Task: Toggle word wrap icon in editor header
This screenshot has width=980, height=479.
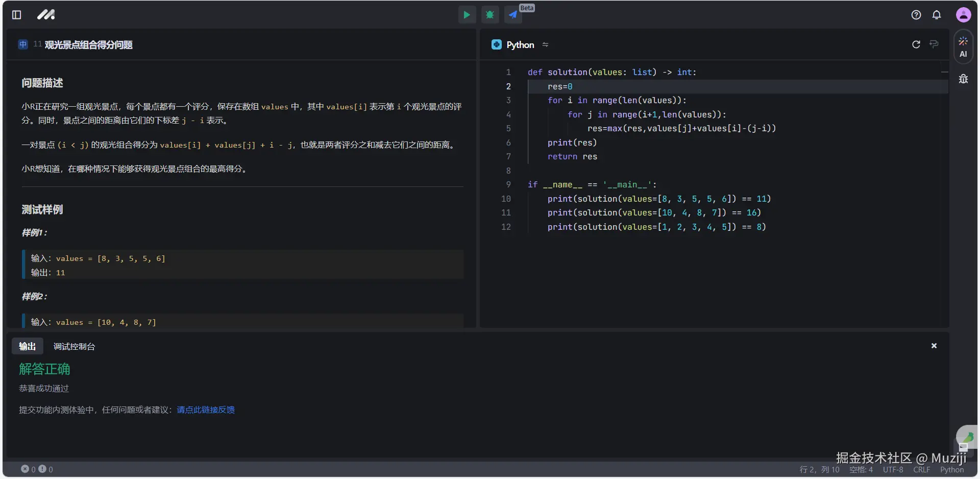Action: click(x=934, y=44)
